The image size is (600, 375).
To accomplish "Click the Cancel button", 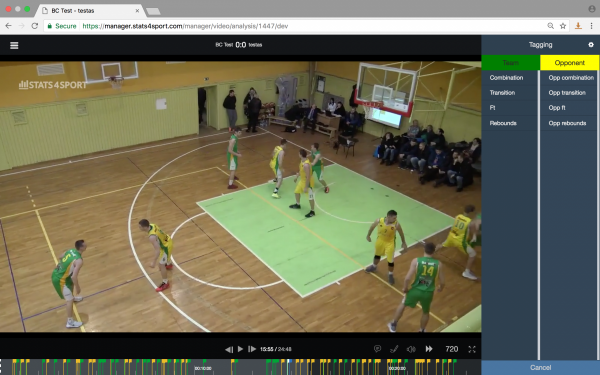I will point(540,367).
